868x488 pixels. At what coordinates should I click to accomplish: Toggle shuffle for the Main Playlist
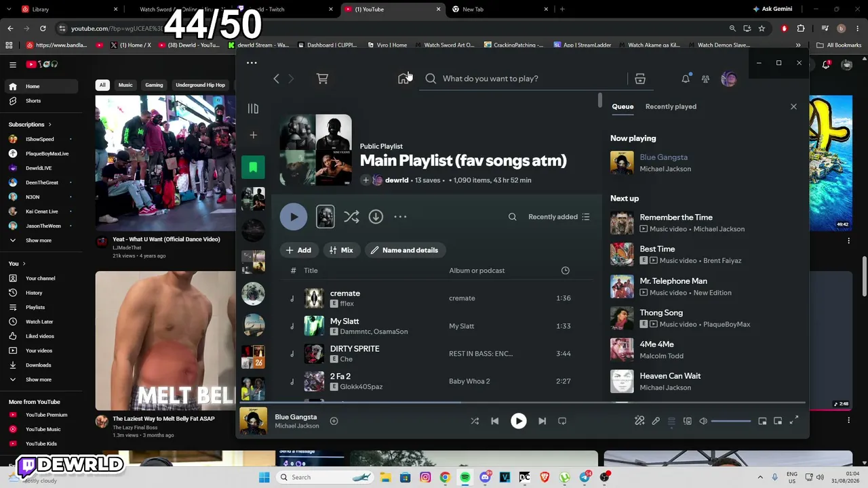[351, 217]
